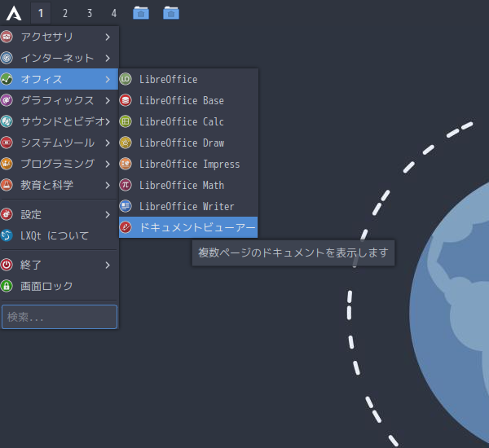The image size is (489, 448).
Task: Launch LibreOffice Impress
Action: 188,164
